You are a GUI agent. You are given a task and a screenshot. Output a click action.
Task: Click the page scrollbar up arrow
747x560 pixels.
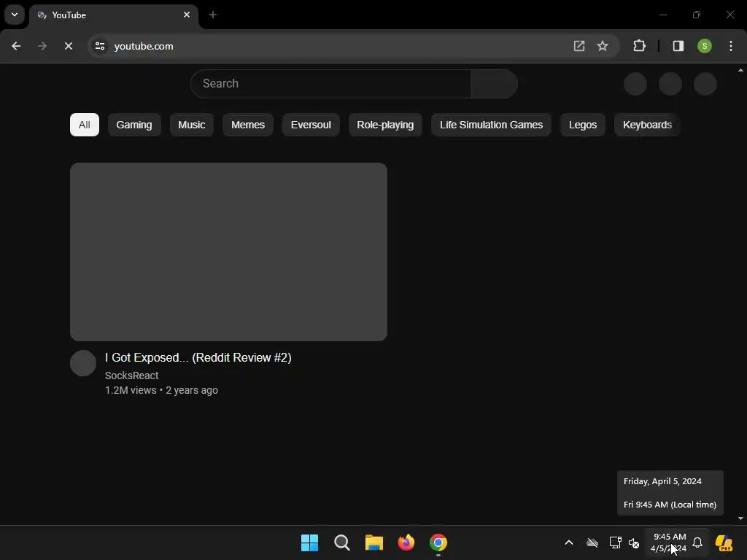point(741,70)
